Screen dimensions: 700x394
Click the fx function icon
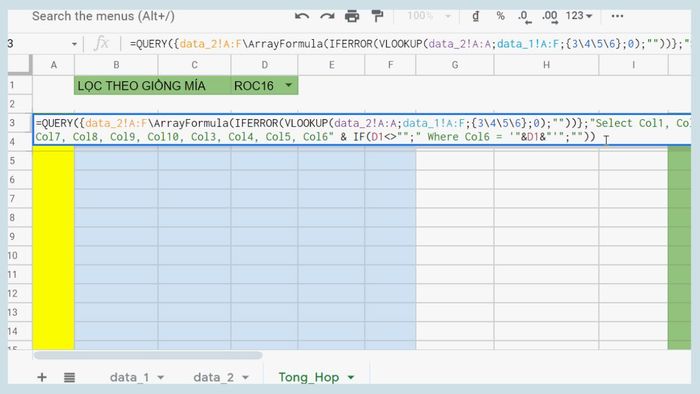tap(102, 44)
